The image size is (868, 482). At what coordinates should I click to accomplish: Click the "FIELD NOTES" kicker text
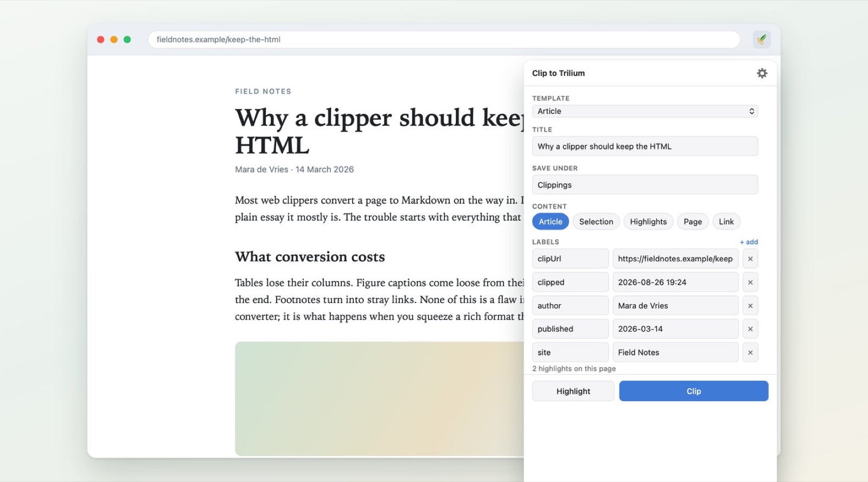(x=263, y=92)
